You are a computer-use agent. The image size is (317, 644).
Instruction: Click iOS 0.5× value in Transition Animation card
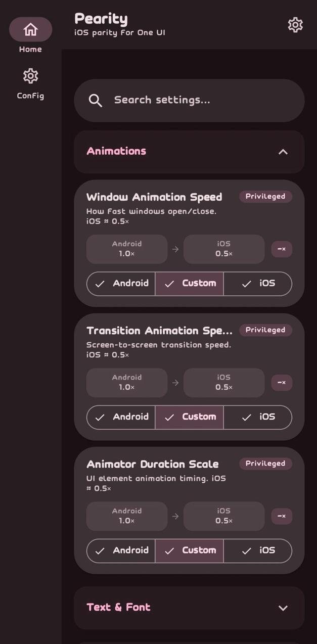(x=224, y=383)
